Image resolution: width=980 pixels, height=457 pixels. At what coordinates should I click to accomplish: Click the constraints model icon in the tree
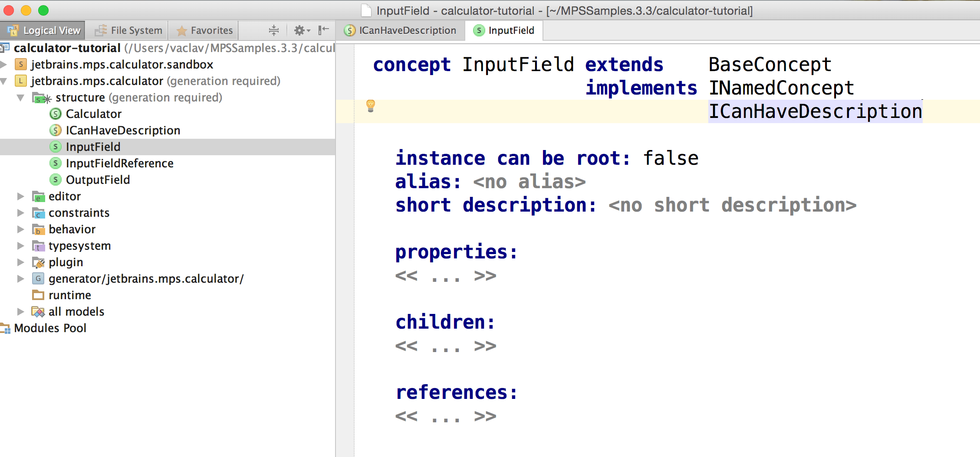pos(38,212)
